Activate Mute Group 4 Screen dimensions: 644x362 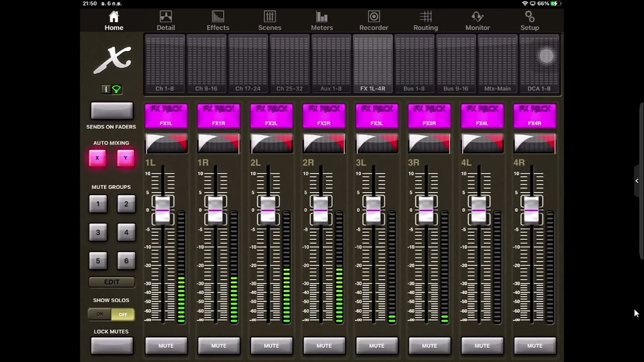[126, 232]
